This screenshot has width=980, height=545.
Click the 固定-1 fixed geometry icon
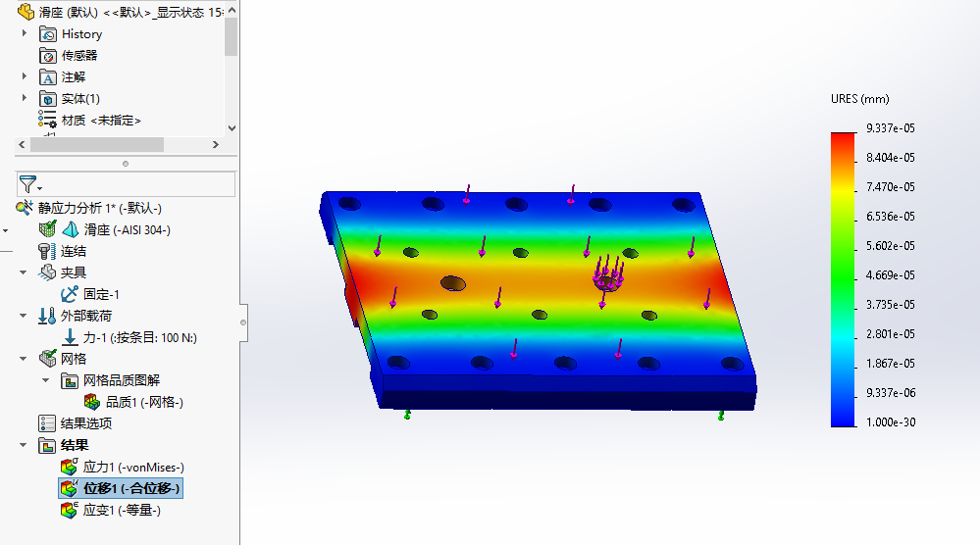[x=70, y=293]
